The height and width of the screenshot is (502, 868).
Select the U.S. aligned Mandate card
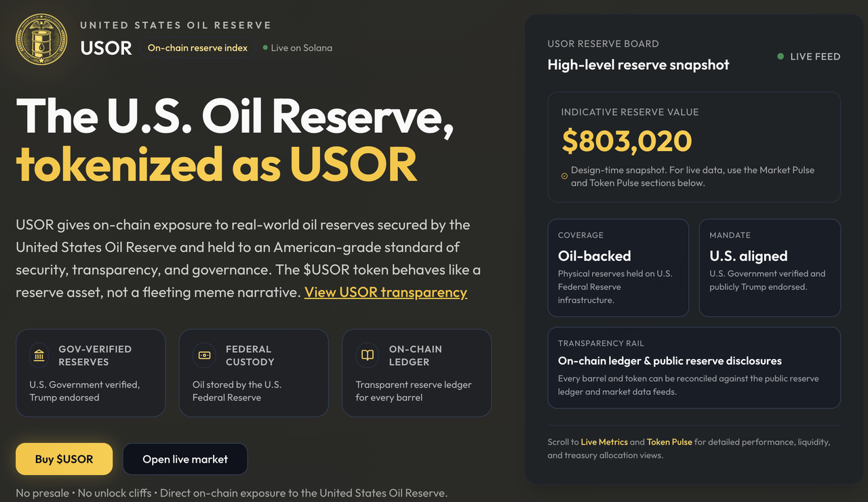pyautogui.click(x=770, y=267)
